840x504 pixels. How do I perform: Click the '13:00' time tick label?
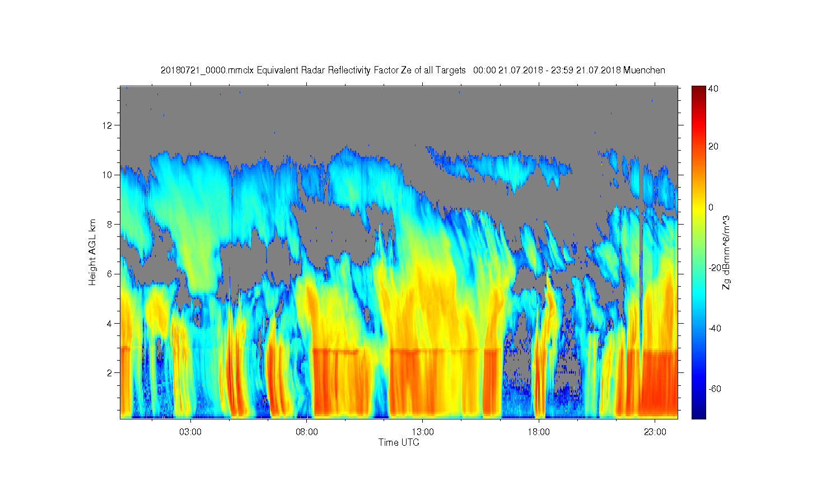point(423,432)
